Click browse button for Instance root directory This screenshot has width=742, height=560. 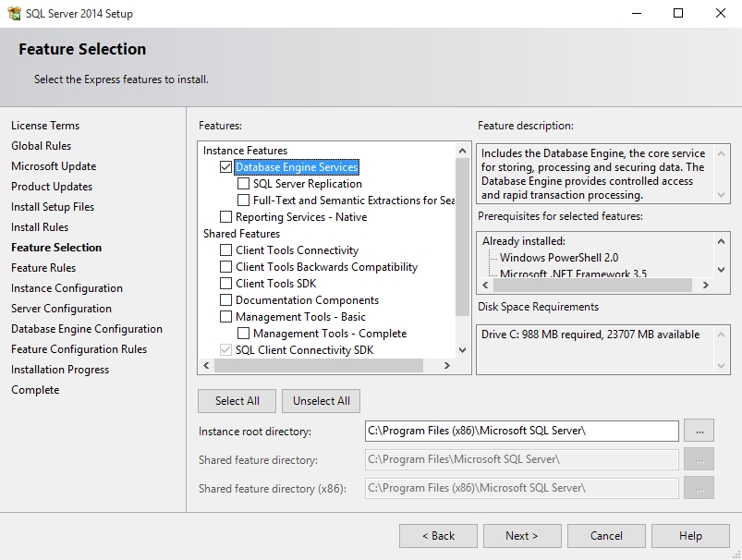(699, 431)
